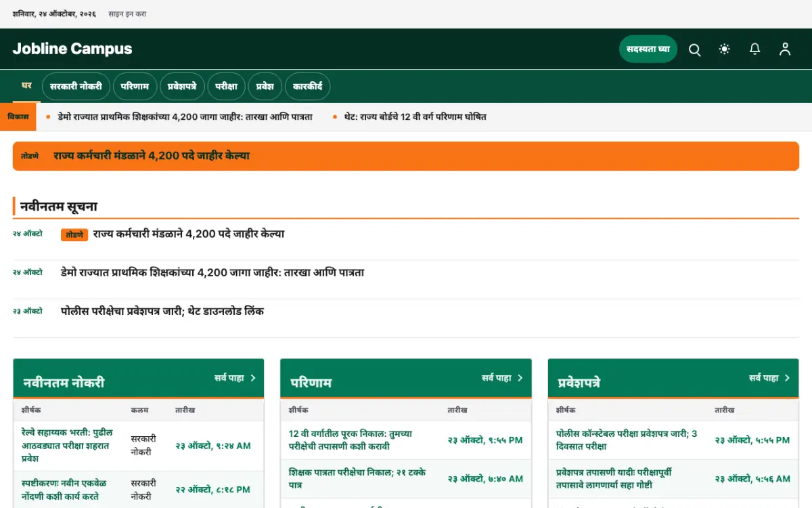
Task: Click कलम column header in jobs table
Action: pyautogui.click(x=139, y=410)
